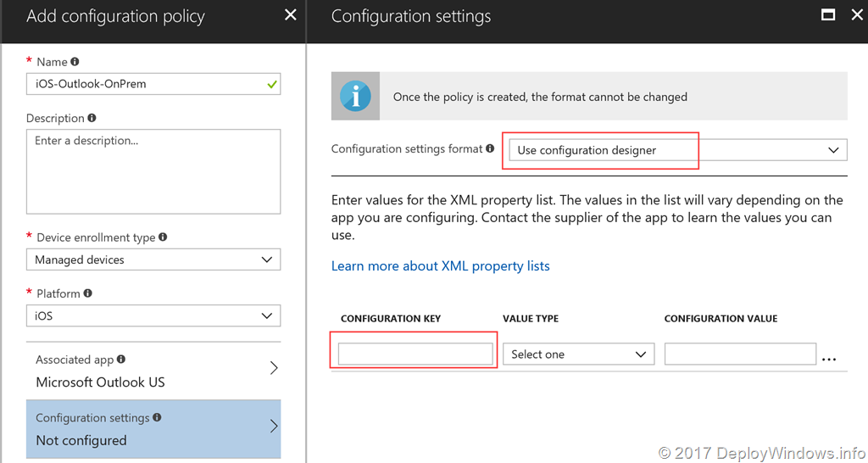Open the Value Type 'Select one' dropdown

tap(578, 354)
